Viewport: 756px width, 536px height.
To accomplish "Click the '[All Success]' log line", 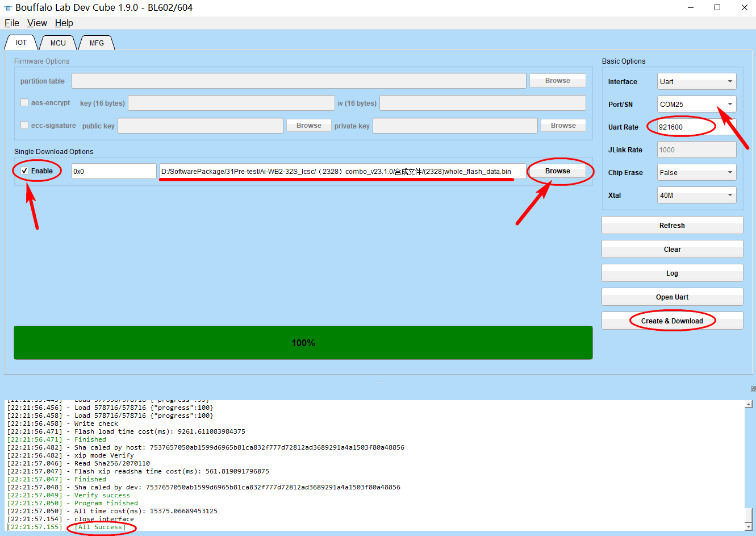I will pos(66,527).
